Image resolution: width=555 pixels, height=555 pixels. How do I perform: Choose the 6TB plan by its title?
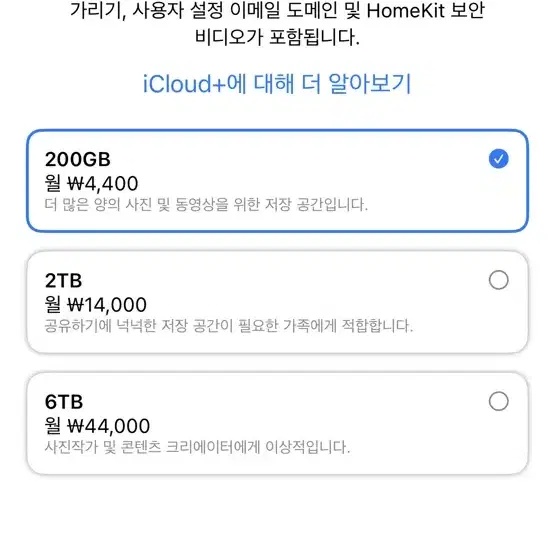[64, 402]
